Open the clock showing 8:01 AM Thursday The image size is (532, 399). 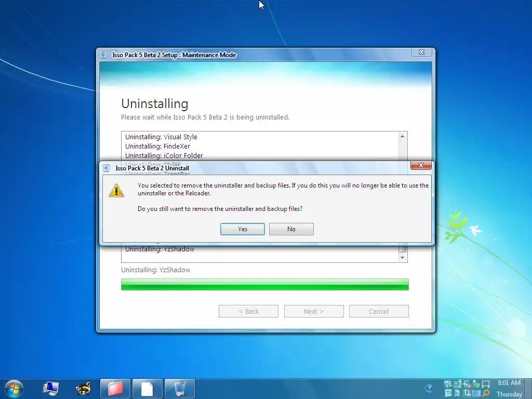509,389
